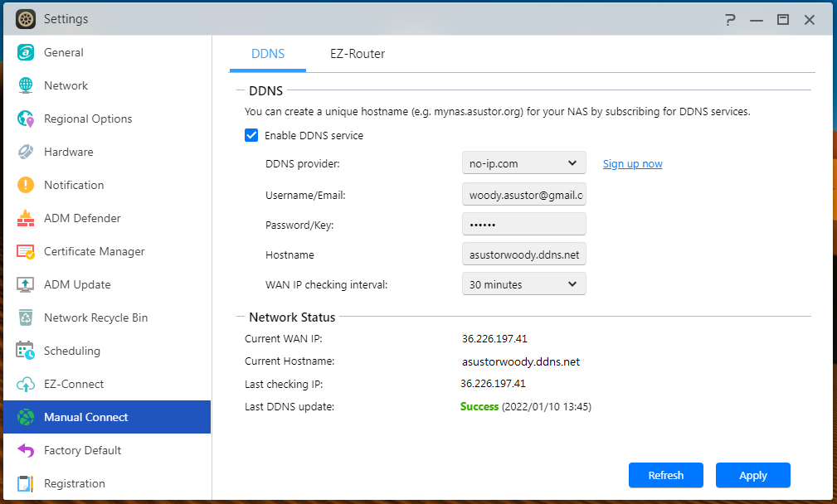Go to ADM Update
The height and width of the screenshot is (504, 837).
coord(107,284)
